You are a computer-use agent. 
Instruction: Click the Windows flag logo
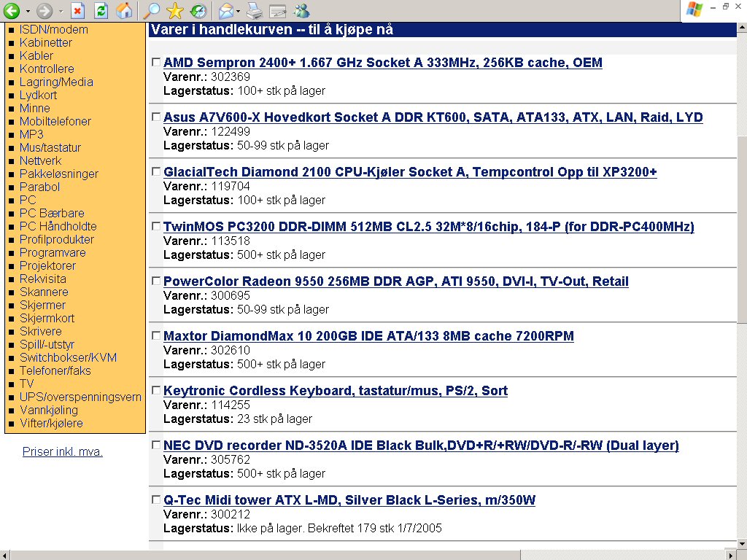click(694, 9)
